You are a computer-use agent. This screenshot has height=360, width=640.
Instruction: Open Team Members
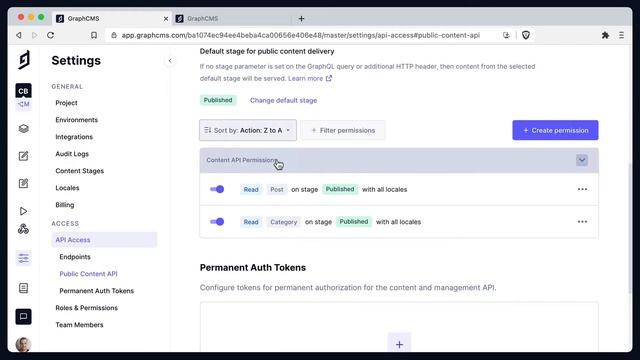click(x=79, y=325)
